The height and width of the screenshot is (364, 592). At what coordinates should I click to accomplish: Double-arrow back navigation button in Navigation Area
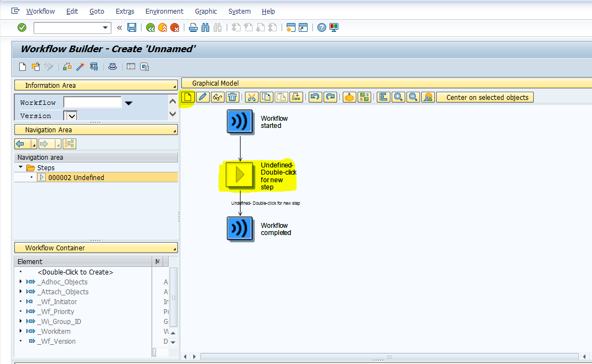click(x=23, y=143)
